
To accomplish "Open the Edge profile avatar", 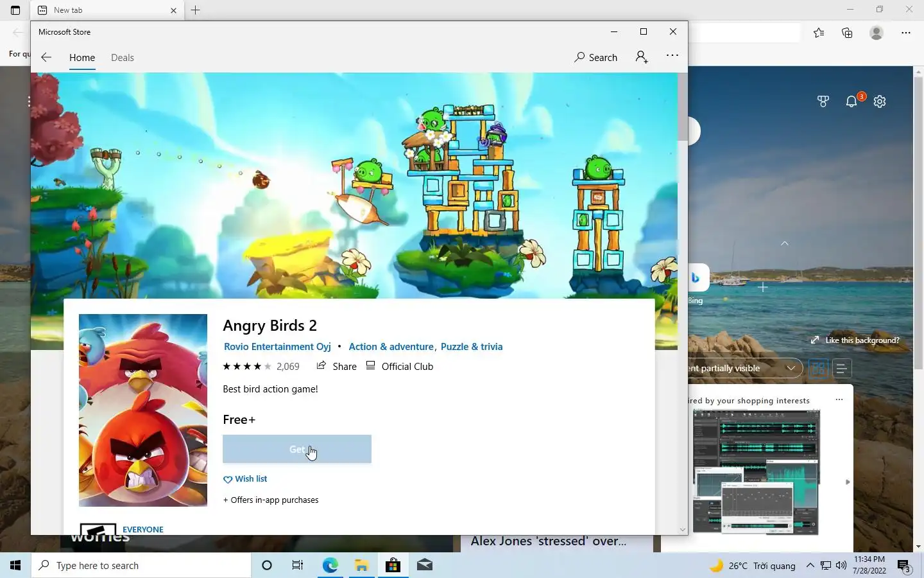I will 877,33.
